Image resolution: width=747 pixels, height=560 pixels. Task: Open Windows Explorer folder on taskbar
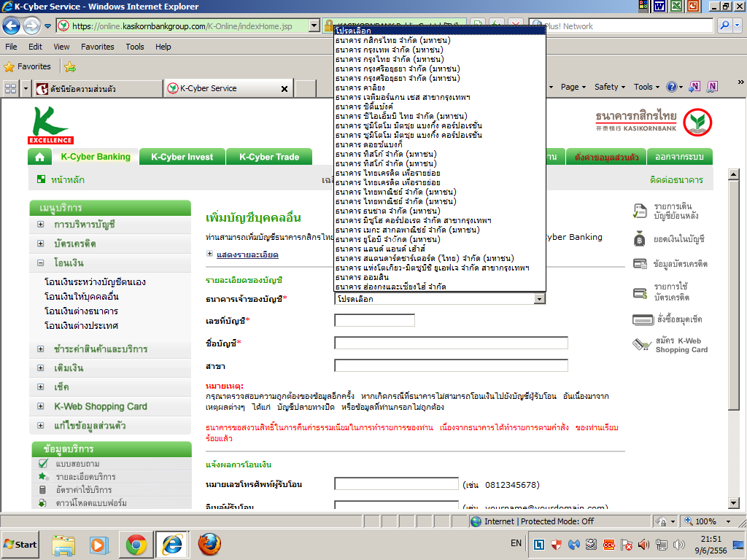[x=63, y=544]
